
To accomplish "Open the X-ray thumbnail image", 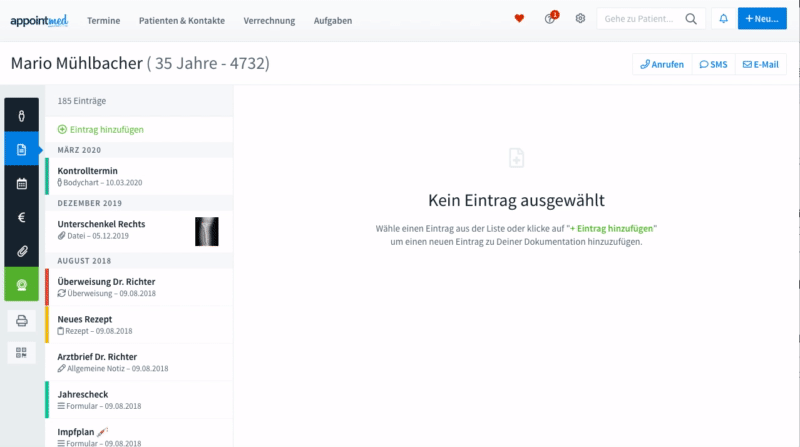I will 207,231.
